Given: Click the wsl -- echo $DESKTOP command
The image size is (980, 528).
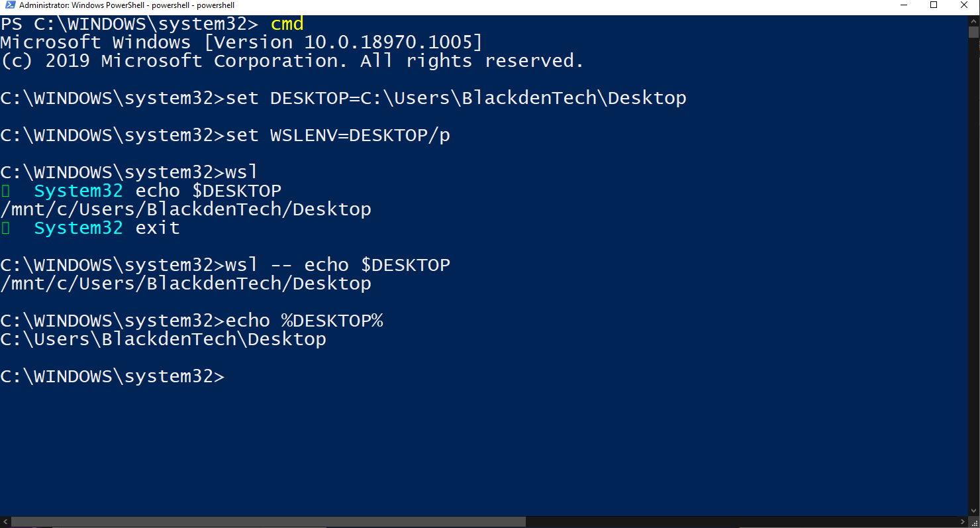Looking at the screenshot, I should coord(338,265).
